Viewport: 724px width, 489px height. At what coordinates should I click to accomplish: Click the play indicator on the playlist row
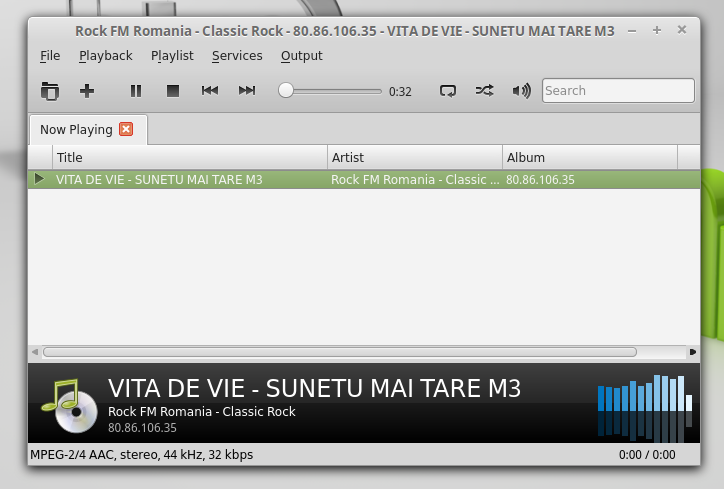coord(39,179)
